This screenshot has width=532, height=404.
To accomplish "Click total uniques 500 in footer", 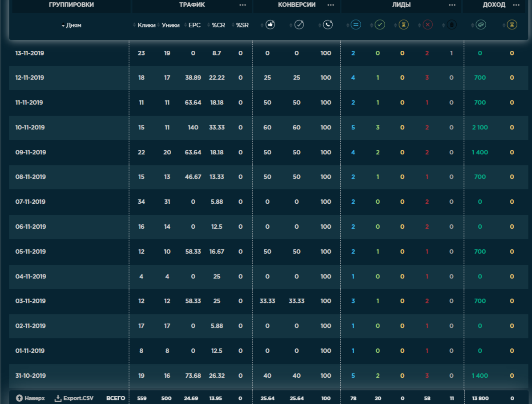I will [166, 398].
